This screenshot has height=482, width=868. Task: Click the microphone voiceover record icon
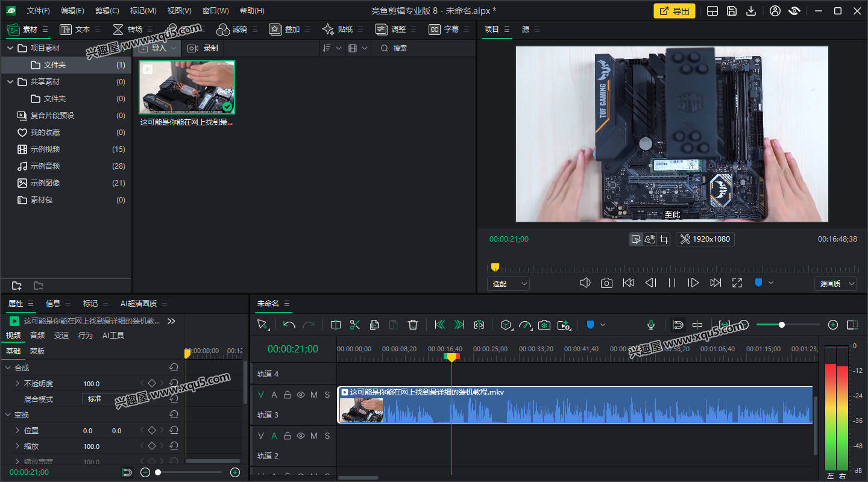(651, 325)
